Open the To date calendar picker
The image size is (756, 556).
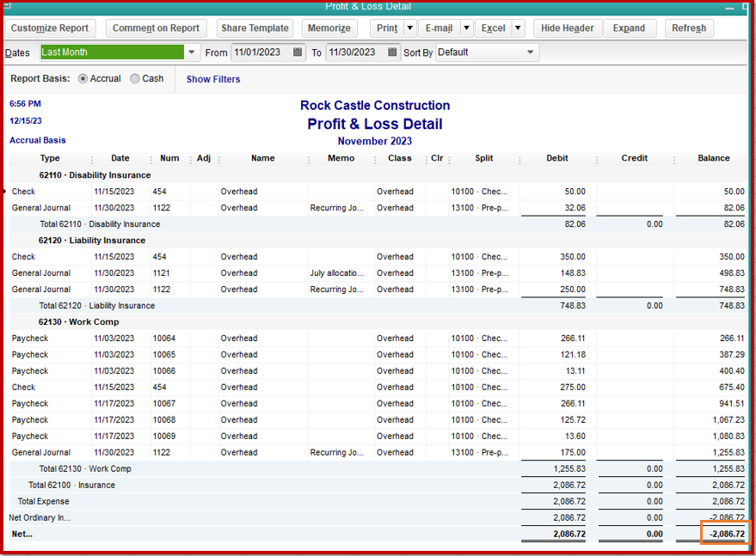(393, 52)
